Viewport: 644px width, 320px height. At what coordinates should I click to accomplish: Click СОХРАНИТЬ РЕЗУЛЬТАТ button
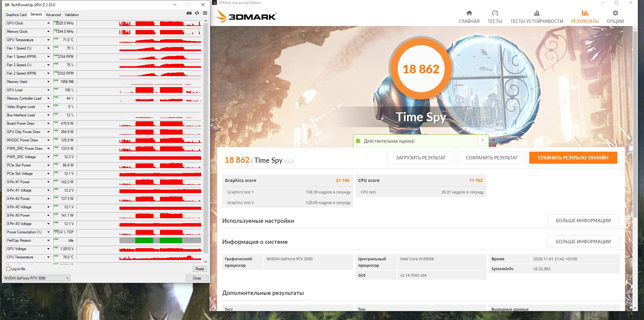pos(492,158)
